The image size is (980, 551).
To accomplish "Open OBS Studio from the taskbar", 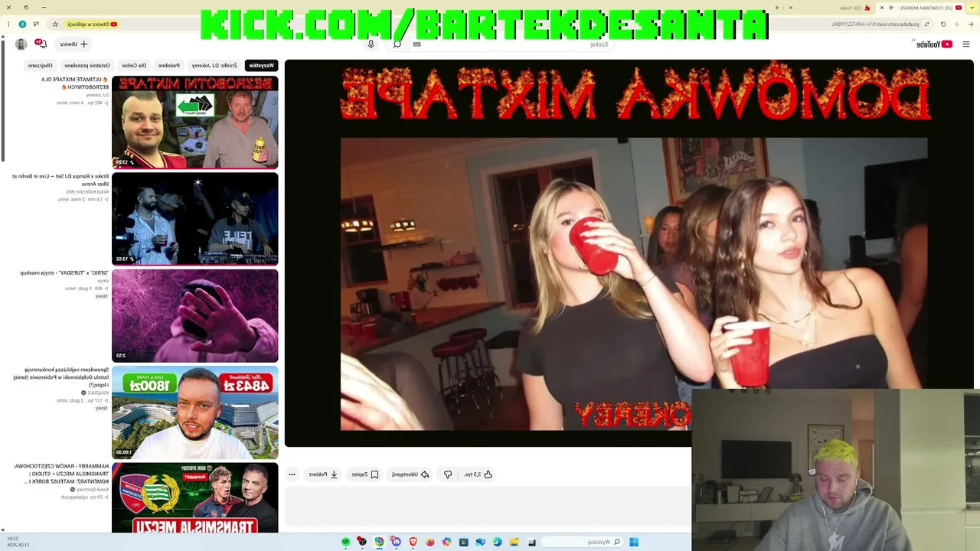I will pyautogui.click(x=362, y=543).
